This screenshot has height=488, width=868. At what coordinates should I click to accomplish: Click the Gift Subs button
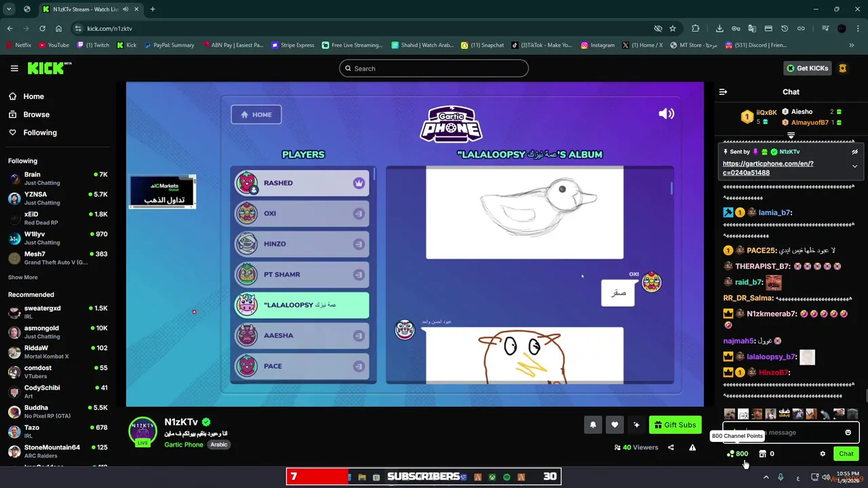(x=675, y=425)
